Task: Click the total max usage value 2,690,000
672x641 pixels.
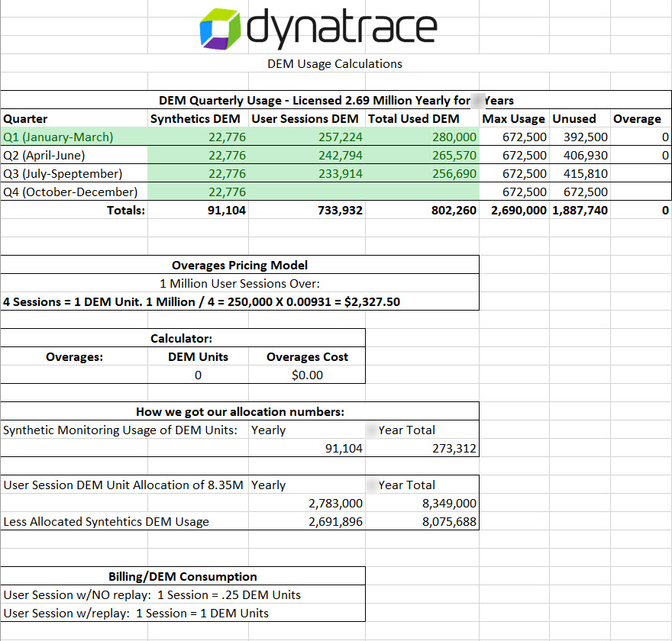Action: (519, 211)
